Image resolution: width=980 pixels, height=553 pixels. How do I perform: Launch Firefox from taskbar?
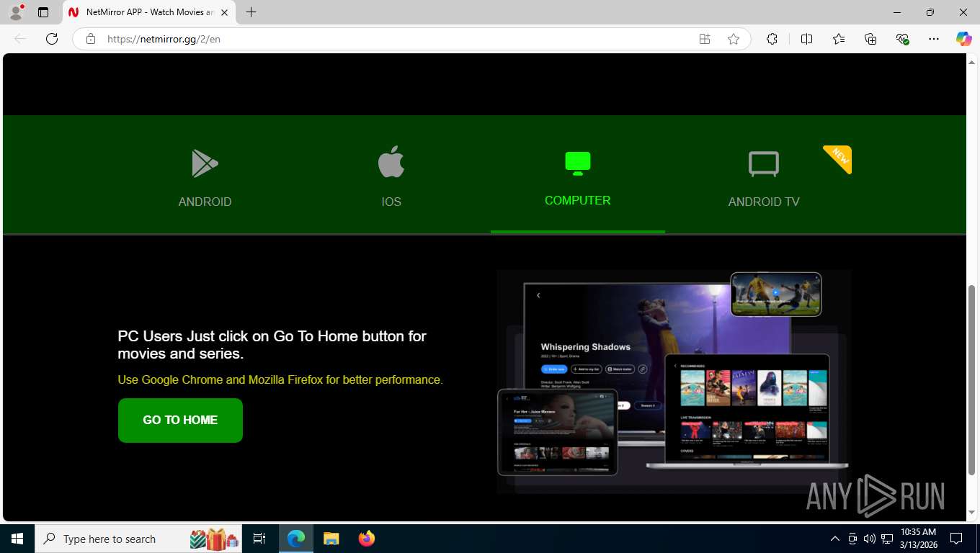click(367, 539)
